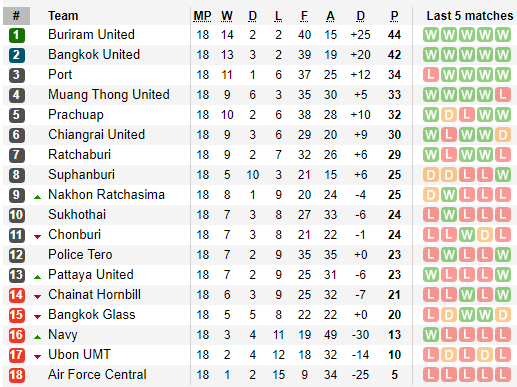Sort table by MP column header
This screenshot has width=517, height=387.
(202, 16)
